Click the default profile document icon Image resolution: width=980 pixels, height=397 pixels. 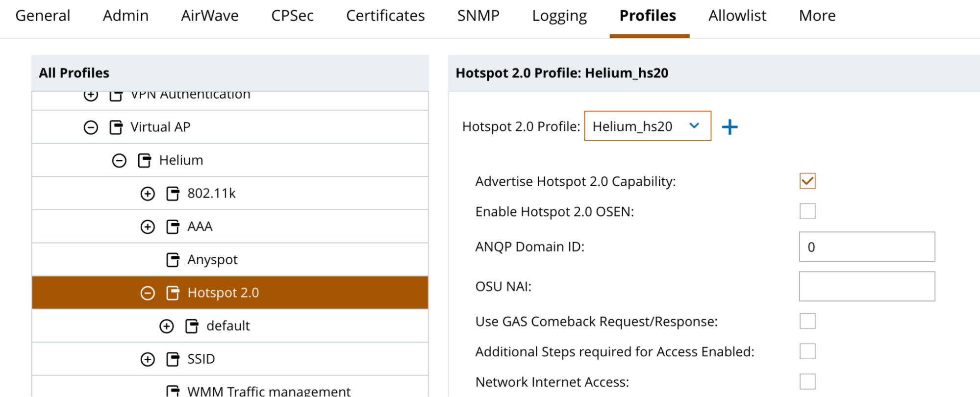click(x=192, y=326)
